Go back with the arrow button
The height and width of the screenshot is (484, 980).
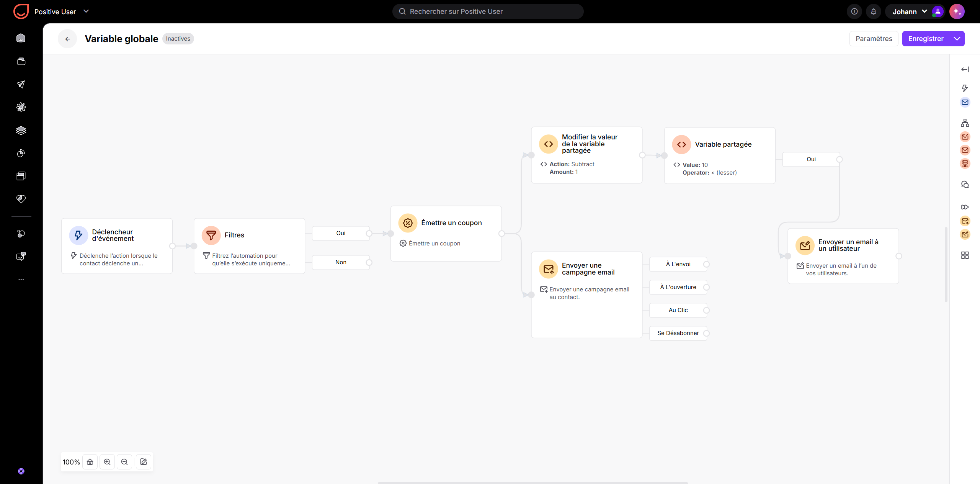tap(67, 39)
